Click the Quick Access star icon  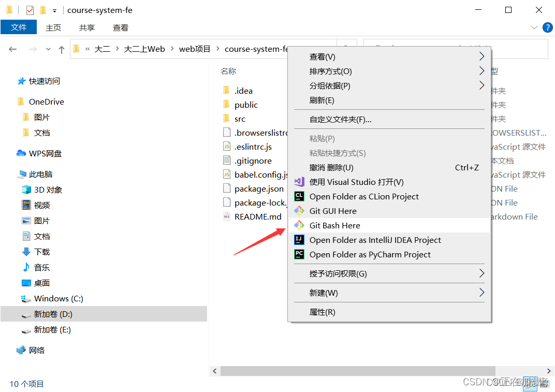(22, 81)
